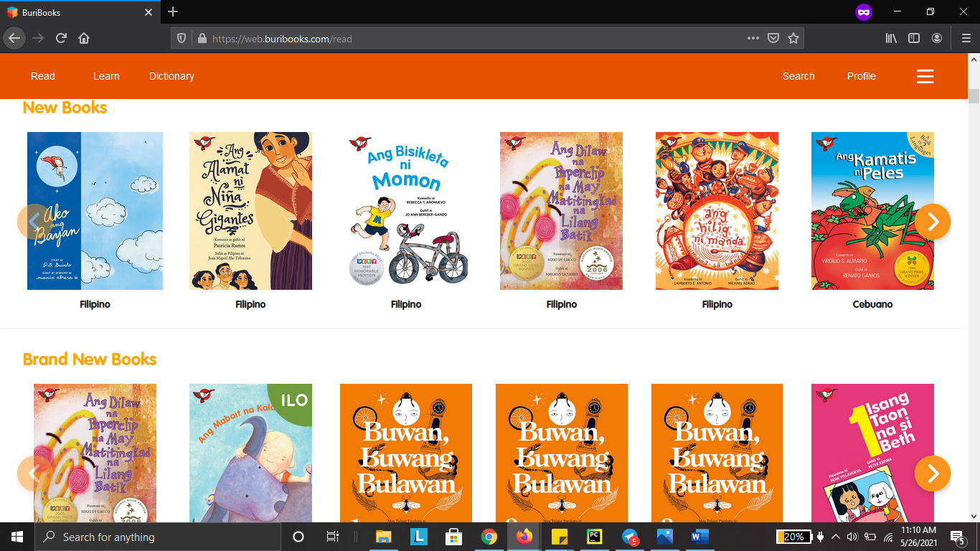Open page actions three-dot menu in address bar
The height and width of the screenshot is (551, 980).
pyautogui.click(x=753, y=38)
